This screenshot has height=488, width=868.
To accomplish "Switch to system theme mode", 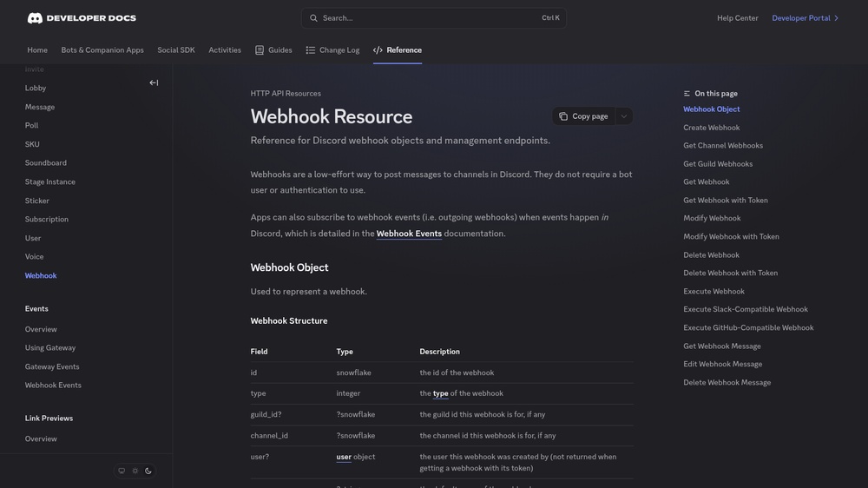I will pos(122,471).
